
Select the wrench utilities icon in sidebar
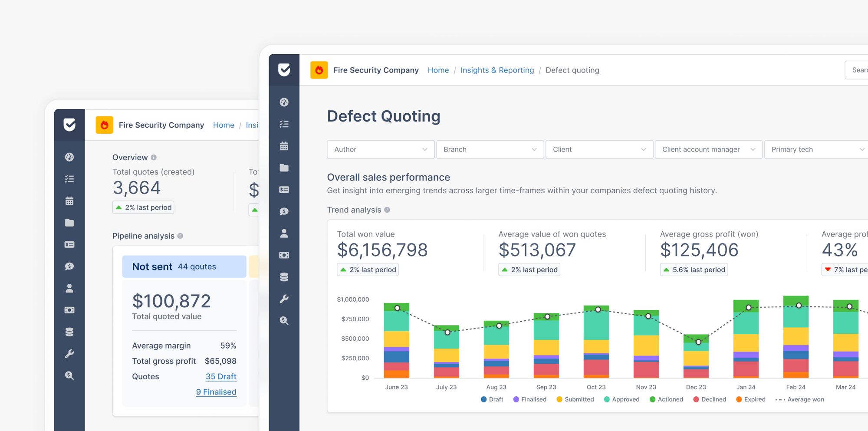click(x=284, y=299)
